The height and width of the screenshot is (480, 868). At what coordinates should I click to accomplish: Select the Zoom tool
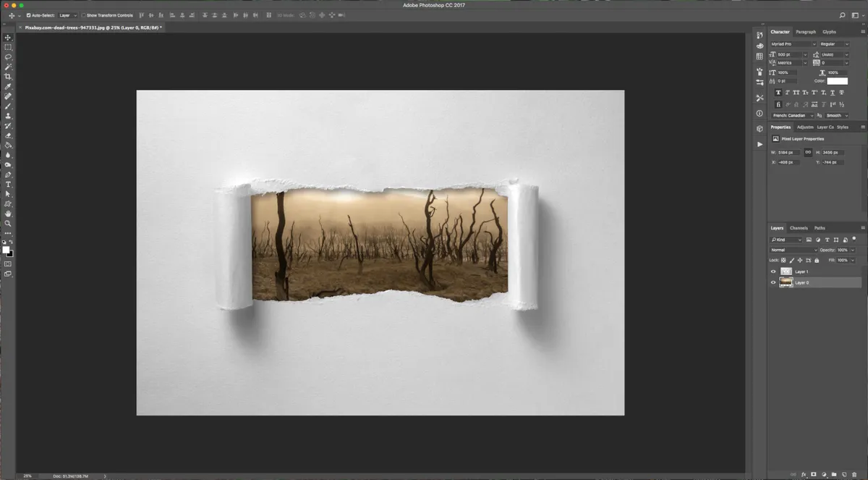(x=8, y=224)
